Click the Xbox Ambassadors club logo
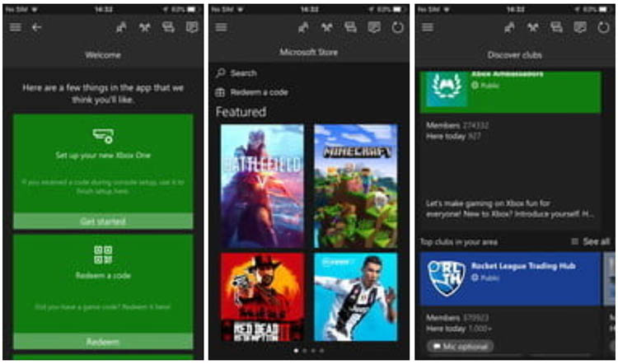This screenshot has width=618, height=364. click(447, 89)
